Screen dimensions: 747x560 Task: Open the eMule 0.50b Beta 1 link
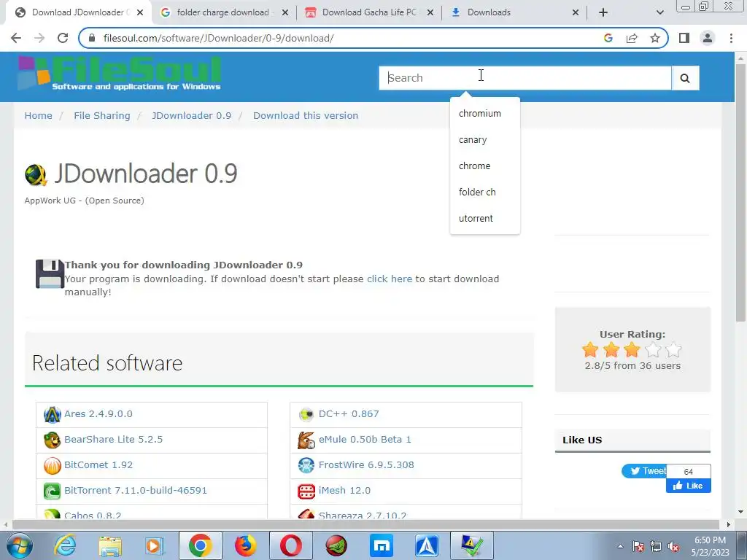point(365,439)
